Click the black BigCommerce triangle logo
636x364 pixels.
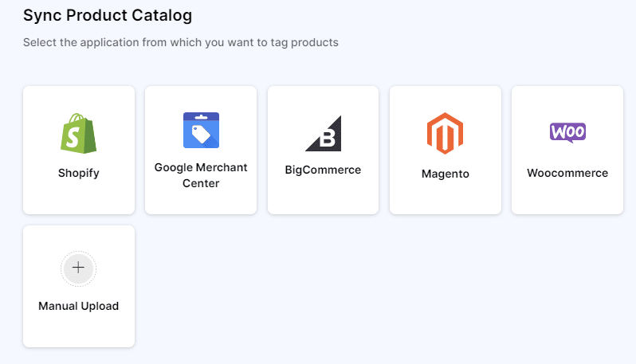click(x=323, y=133)
